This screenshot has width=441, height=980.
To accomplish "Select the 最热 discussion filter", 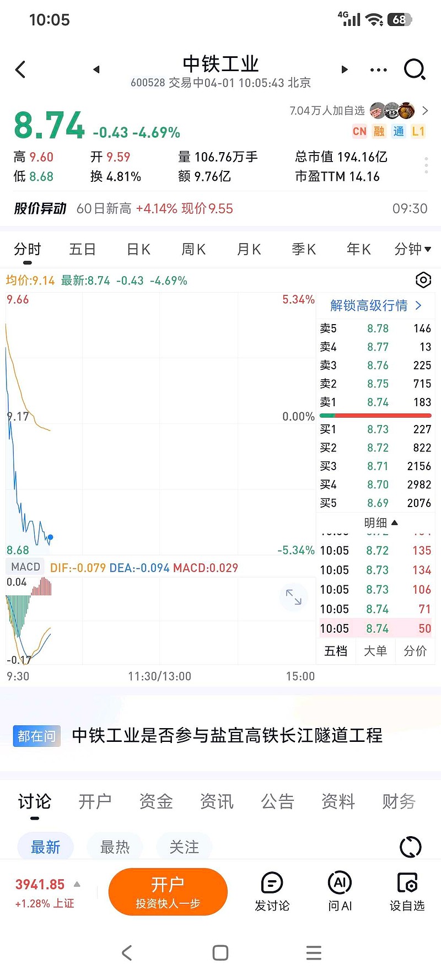I will point(115,847).
